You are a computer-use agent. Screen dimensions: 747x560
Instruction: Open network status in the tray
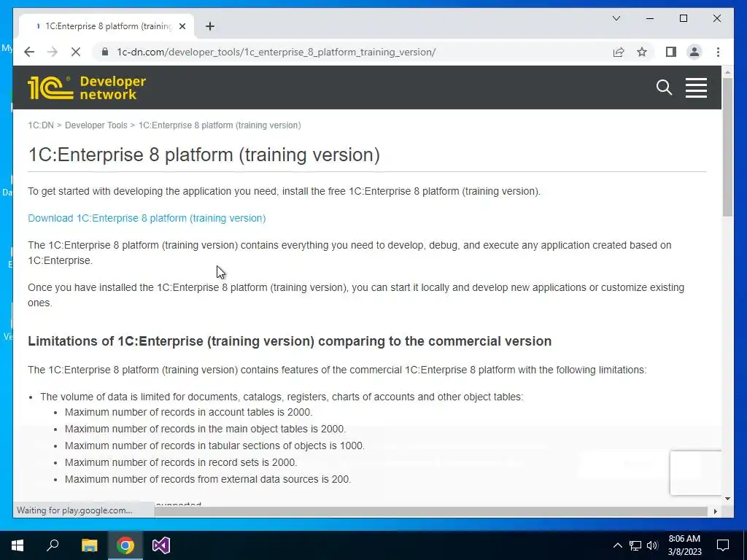[635, 545]
